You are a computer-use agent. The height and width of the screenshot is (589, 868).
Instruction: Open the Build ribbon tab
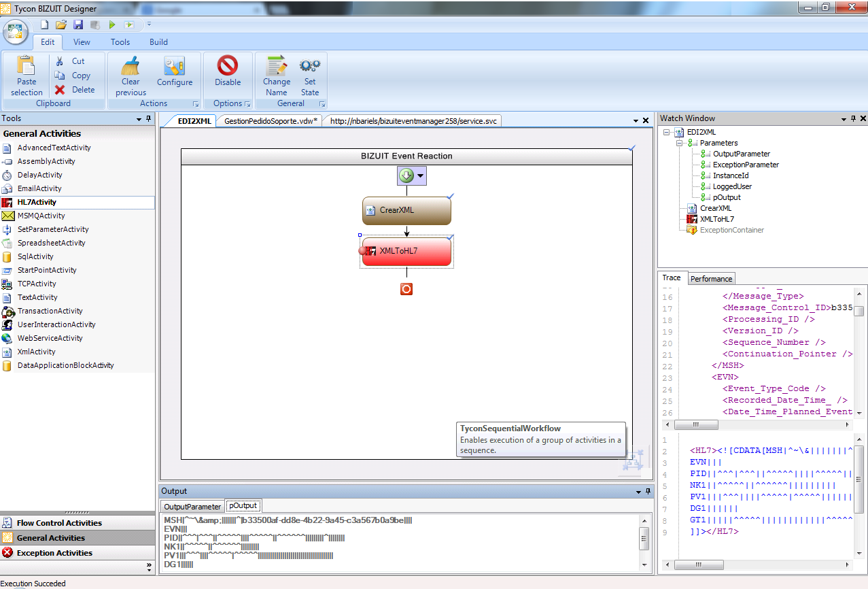[x=158, y=41]
